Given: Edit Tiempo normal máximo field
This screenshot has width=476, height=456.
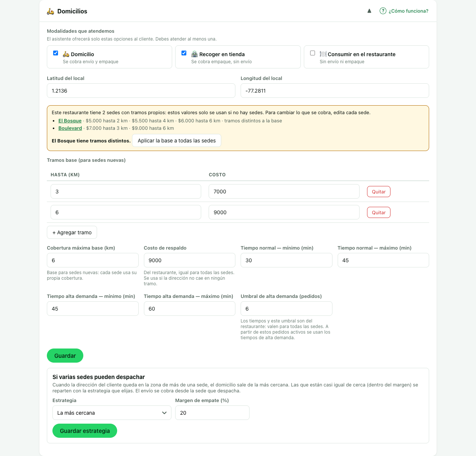Looking at the screenshot, I should (383, 260).
